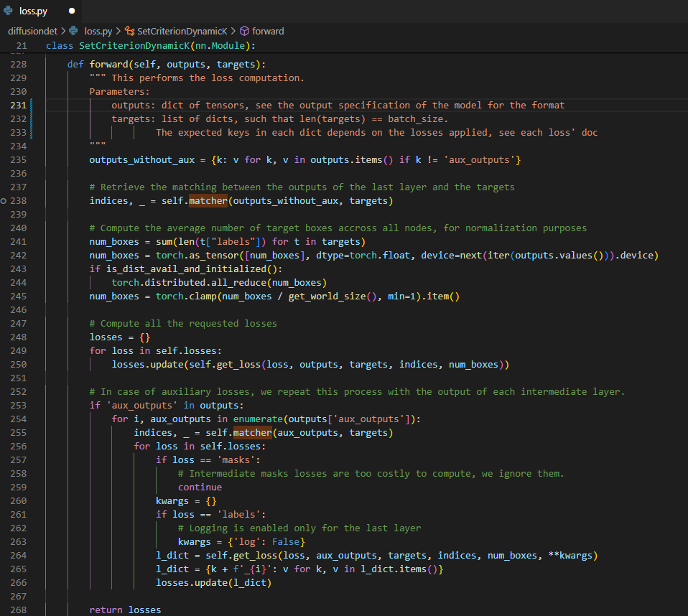
Task: Open the diffusiondet folder breadcrumb
Action: tap(32, 31)
